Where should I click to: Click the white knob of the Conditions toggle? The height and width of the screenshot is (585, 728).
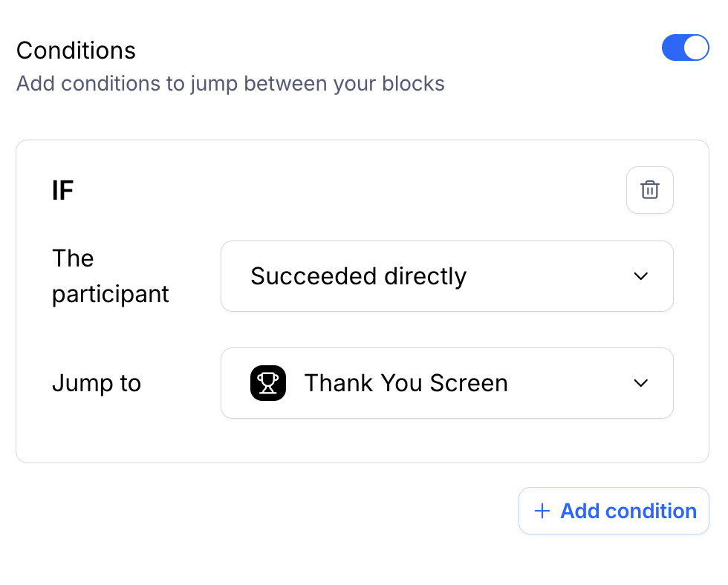[x=695, y=48]
